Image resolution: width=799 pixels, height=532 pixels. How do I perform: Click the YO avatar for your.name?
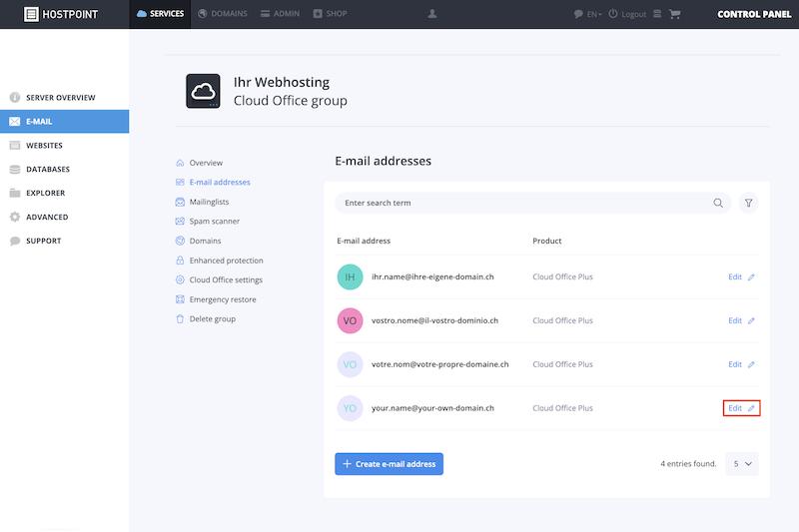click(x=351, y=408)
